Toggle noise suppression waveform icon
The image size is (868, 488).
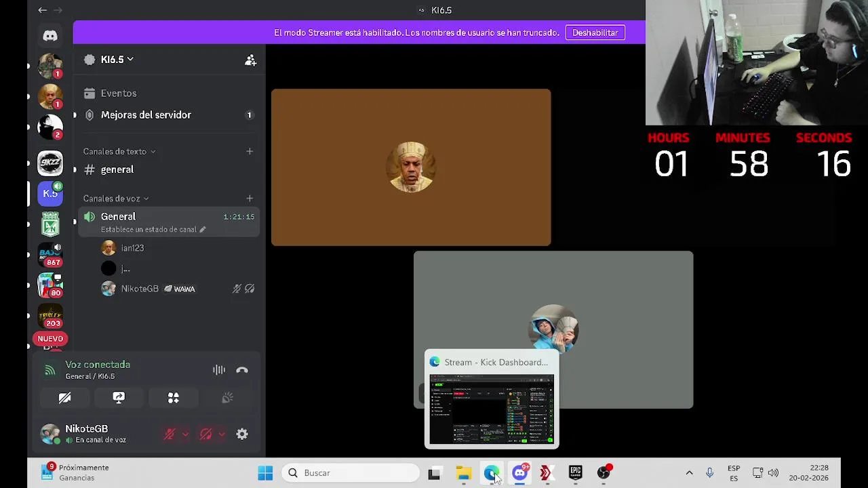(x=218, y=370)
